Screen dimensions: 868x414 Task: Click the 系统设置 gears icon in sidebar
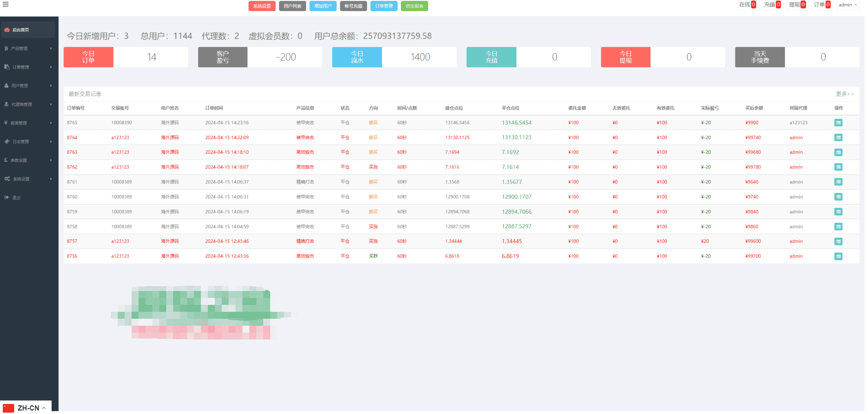pyautogui.click(x=7, y=179)
